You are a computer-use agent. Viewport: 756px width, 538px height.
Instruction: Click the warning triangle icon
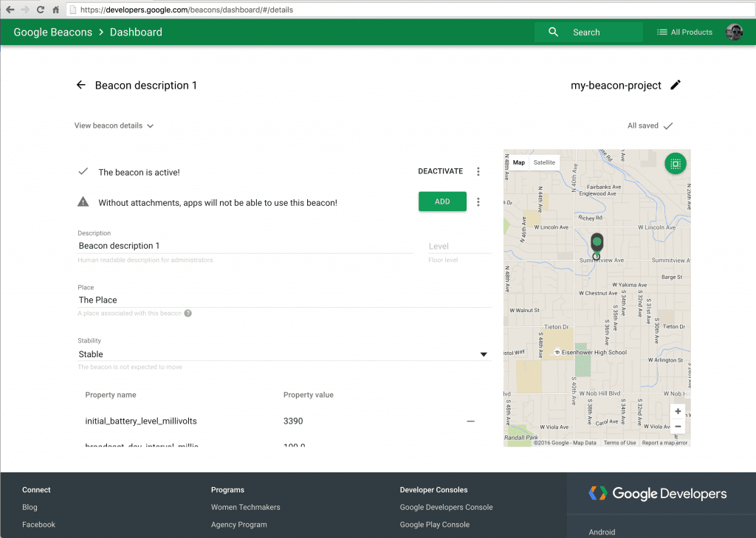click(x=83, y=201)
